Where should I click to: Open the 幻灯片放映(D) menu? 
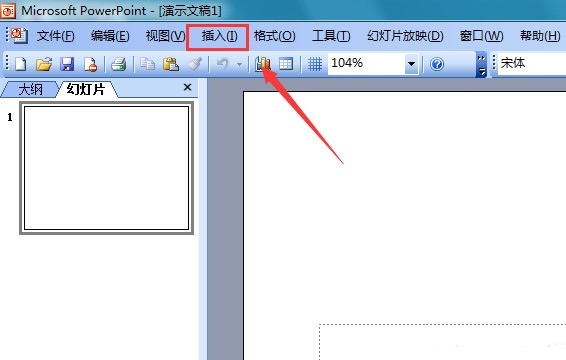pos(405,36)
